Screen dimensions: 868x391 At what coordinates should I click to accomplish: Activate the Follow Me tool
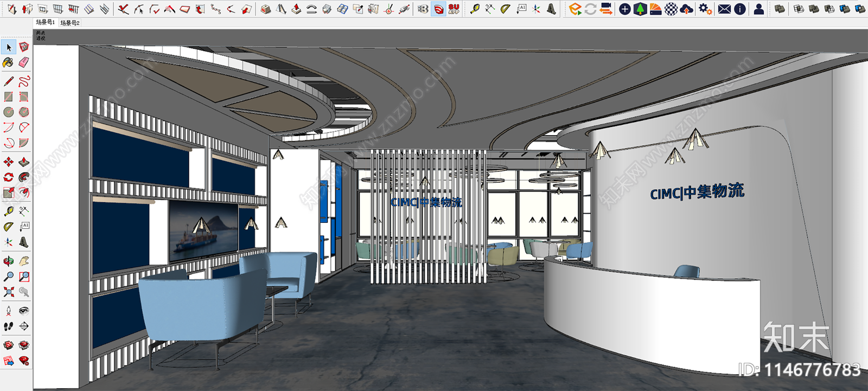24,177
